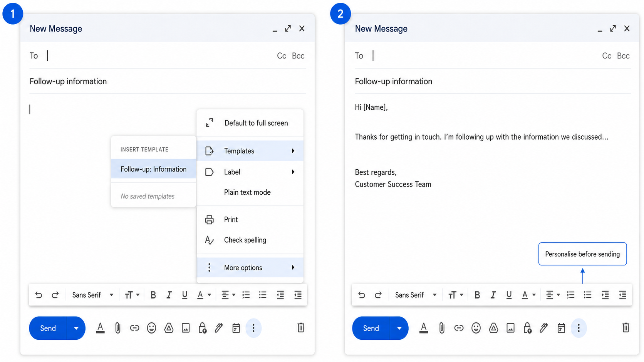Toggle confidential mode lock in first window

pyautogui.click(x=203, y=328)
